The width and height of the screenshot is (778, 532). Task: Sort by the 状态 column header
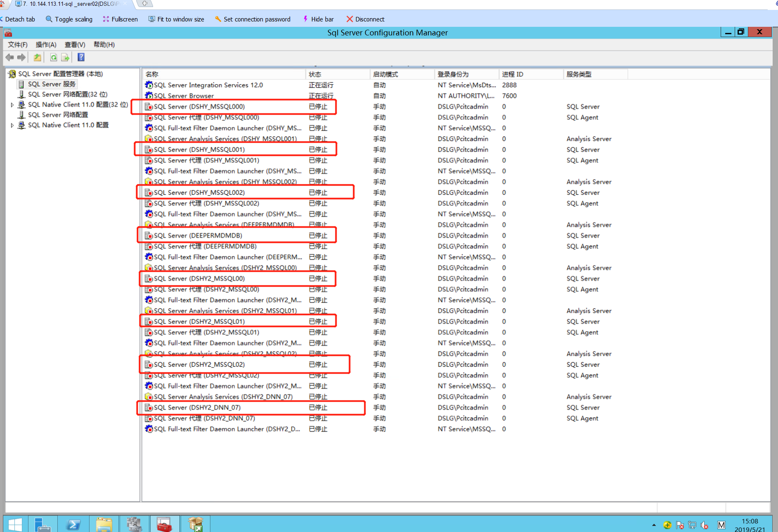[x=338, y=74]
